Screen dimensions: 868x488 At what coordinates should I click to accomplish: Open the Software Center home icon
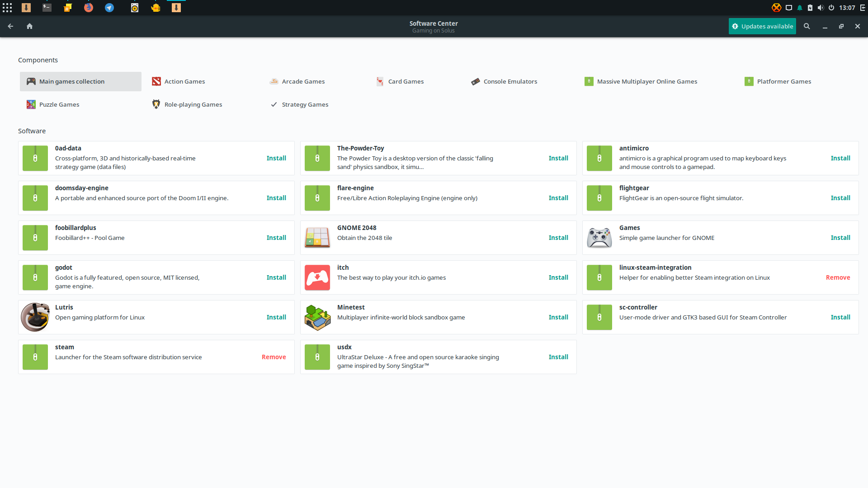30,26
